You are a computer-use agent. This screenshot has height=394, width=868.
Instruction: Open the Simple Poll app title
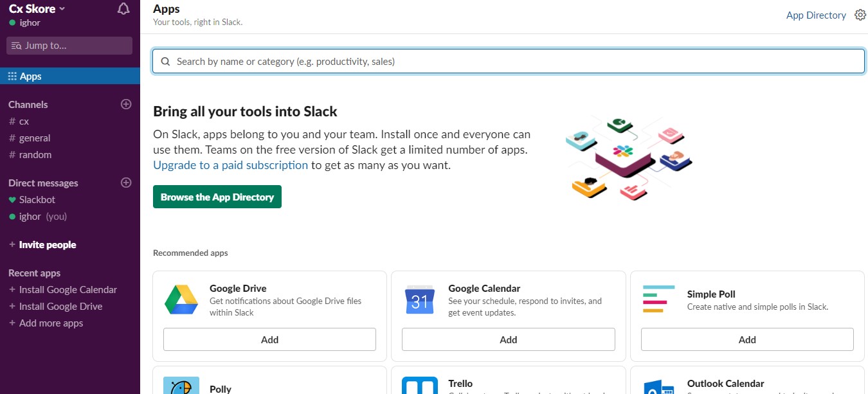click(711, 294)
